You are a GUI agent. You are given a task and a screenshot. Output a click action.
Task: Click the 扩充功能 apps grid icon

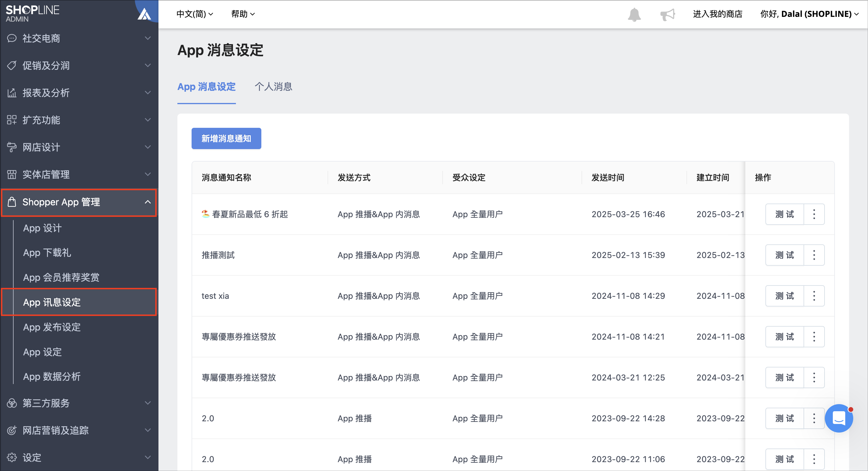click(12, 120)
